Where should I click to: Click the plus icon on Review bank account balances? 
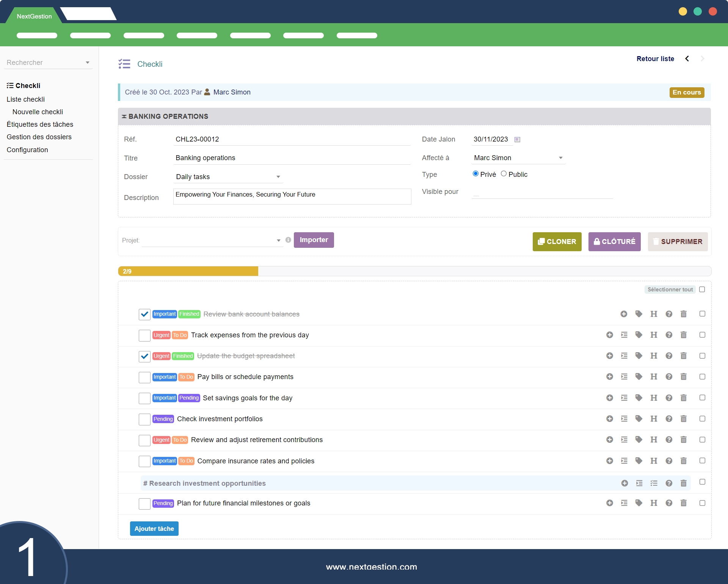point(624,314)
